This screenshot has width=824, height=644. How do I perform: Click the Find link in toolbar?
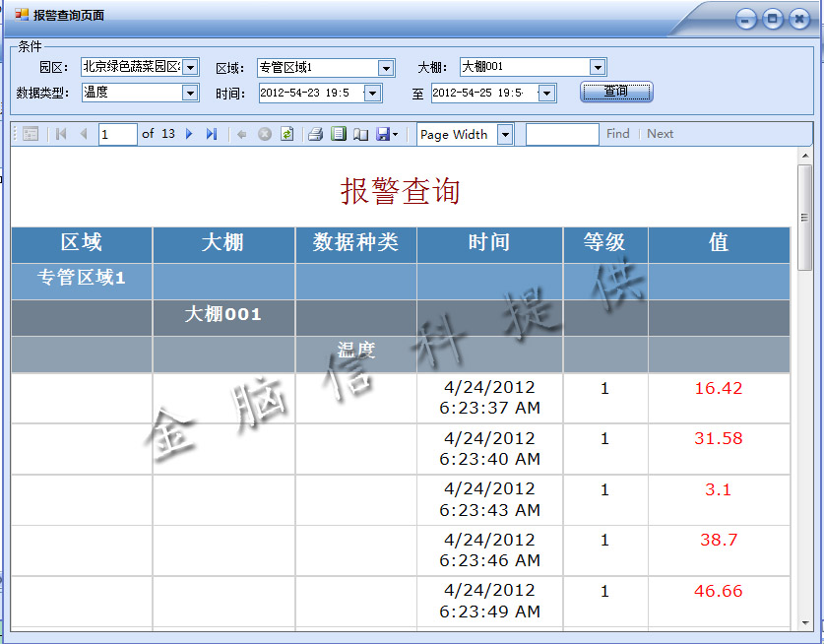[617, 134]
